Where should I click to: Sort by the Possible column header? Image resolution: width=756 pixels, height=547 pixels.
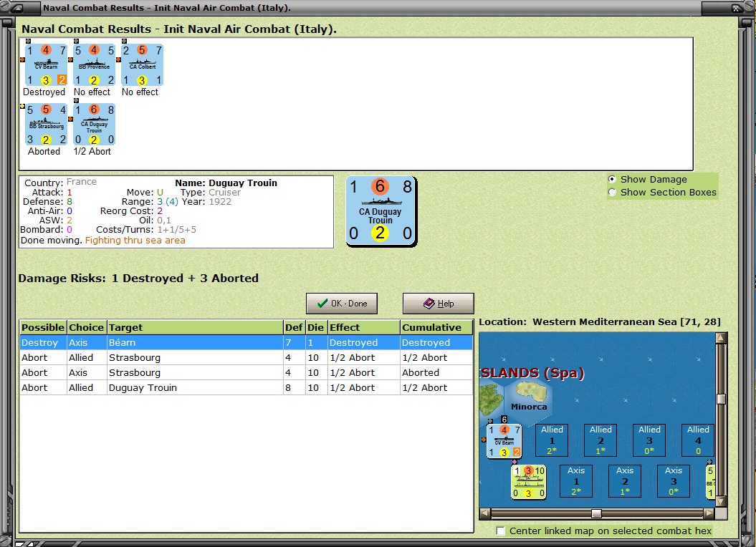(x=43, y=327)
